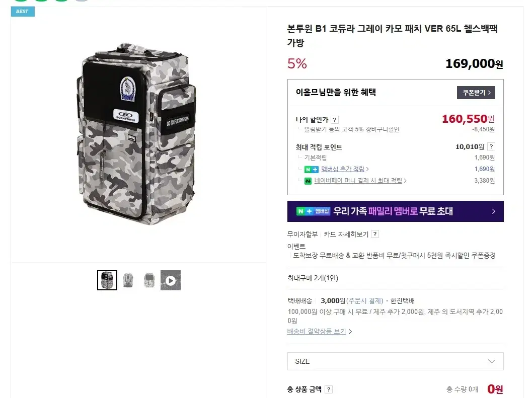Image resolution: width=532 pixels, height=398 pixels.
Task: Open 카드 자세히보기 link
Action: click(346, 234)
